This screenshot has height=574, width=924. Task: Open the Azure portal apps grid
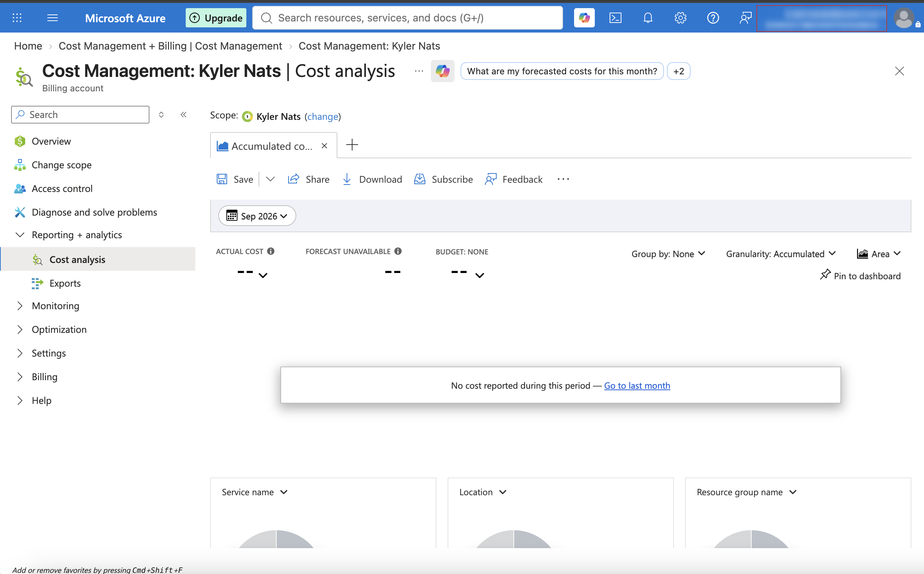click(x=17, y=18)
